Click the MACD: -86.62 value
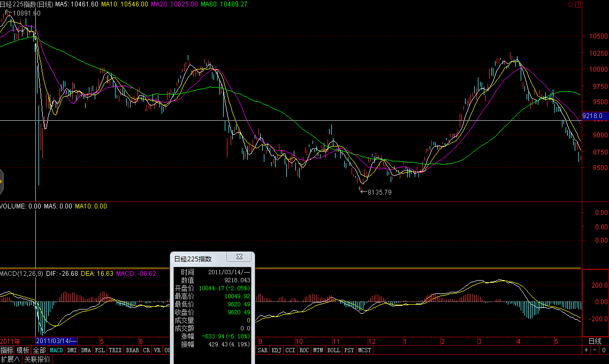Image resolution: width=609 pixels, height=364 pixels. point(136,274)
